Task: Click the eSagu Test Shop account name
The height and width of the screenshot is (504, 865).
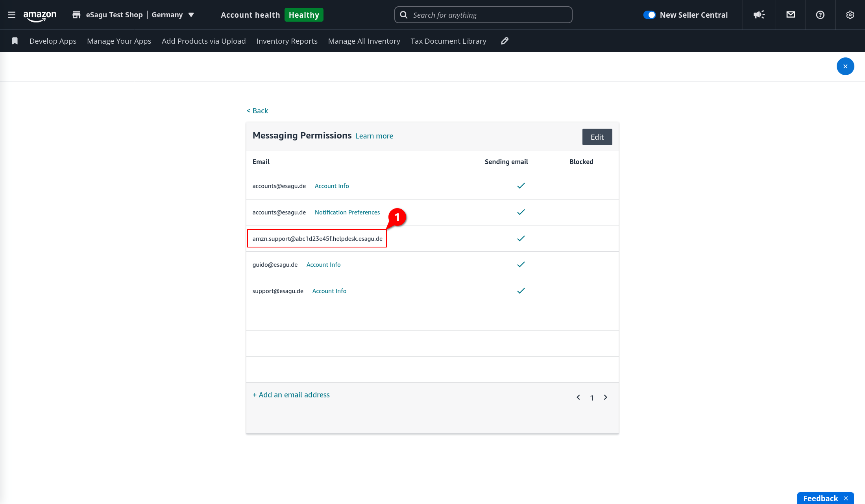Action: (x=114, y=15)
